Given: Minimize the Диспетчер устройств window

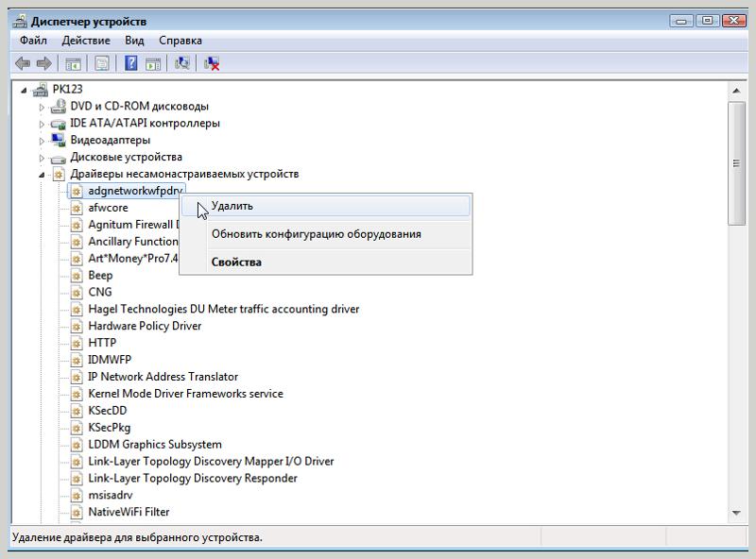Looking at the screenshot, I should (x=681, y=21).
